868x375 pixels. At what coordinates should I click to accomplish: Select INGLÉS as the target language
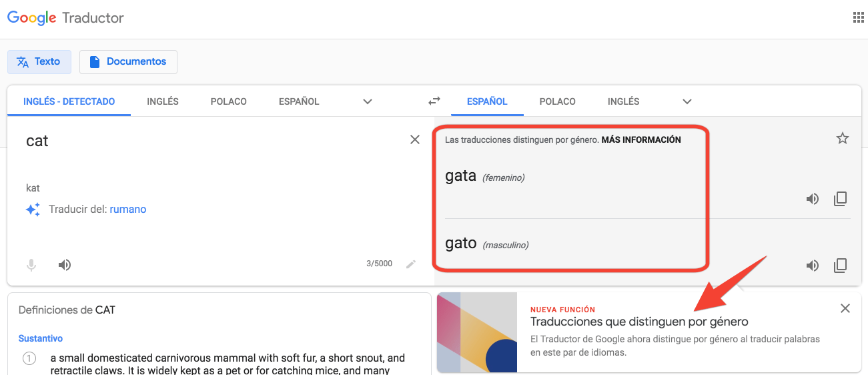(x=623, y=102)
